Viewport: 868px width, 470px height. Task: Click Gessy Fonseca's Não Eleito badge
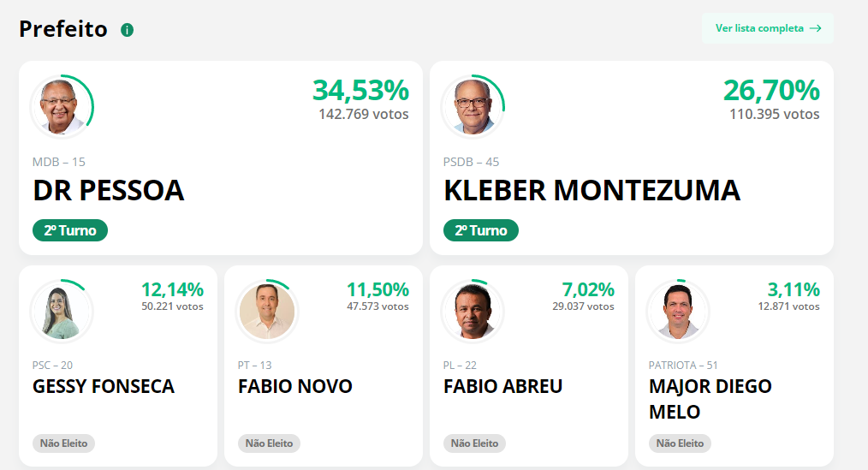(63, 443)
